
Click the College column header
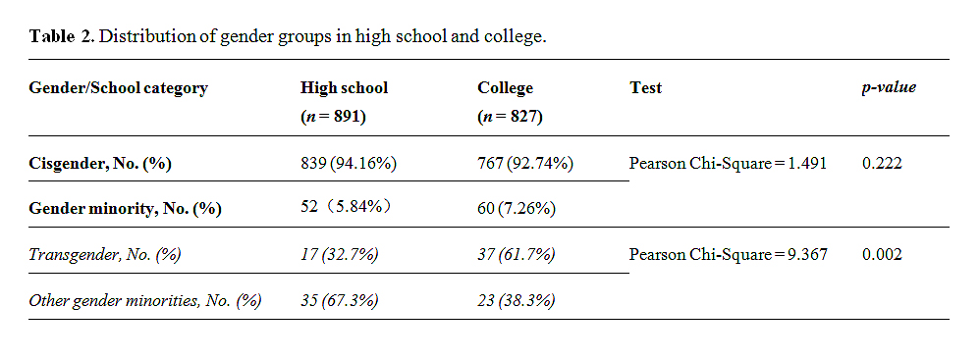tap(505, 88)
